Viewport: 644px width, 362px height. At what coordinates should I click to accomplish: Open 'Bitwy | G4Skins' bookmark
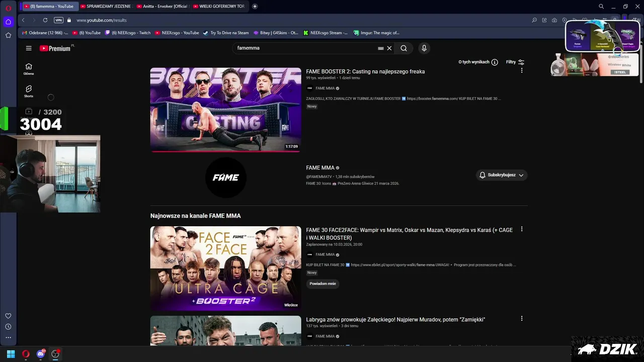(276, 33)
